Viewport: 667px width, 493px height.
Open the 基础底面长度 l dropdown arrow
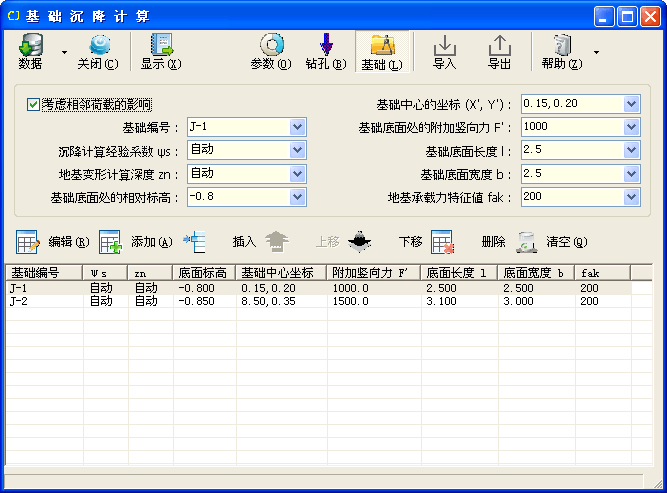pyautogui.click(x=631, y=150)
